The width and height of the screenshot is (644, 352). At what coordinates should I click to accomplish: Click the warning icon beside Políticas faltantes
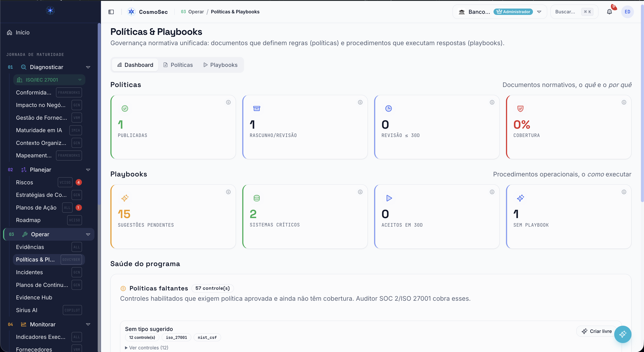pyautogui.click(x=123, y=288)
